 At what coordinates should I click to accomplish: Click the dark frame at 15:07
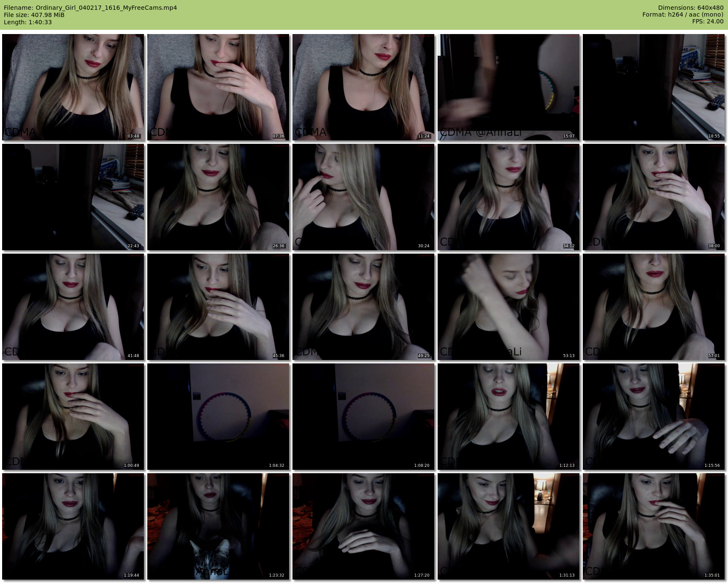508,87
